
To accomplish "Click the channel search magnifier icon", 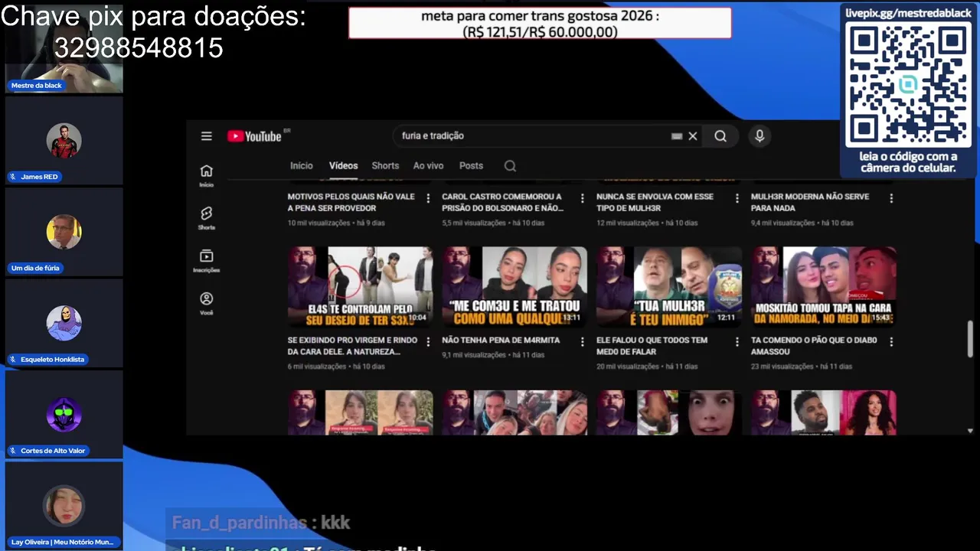I will pos(510,166).
